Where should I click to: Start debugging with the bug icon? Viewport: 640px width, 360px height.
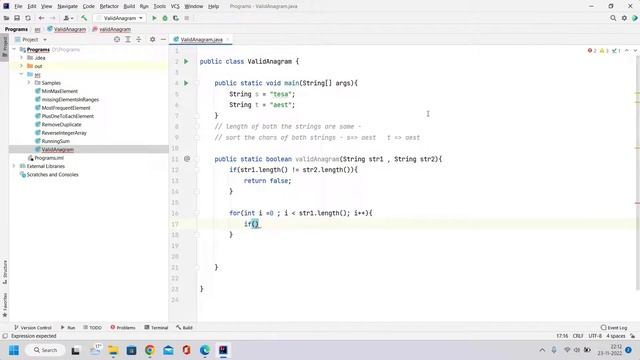point(165,18)
